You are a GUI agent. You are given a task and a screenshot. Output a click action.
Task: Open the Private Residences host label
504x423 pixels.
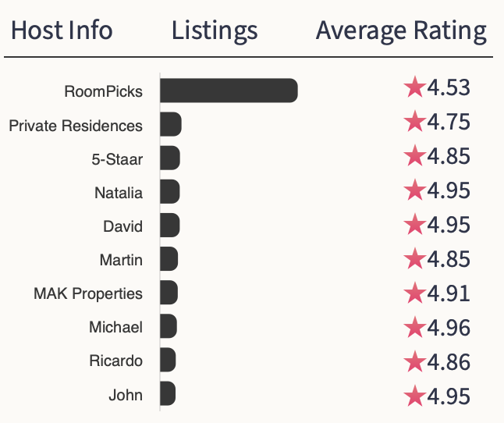click(76, 126)
